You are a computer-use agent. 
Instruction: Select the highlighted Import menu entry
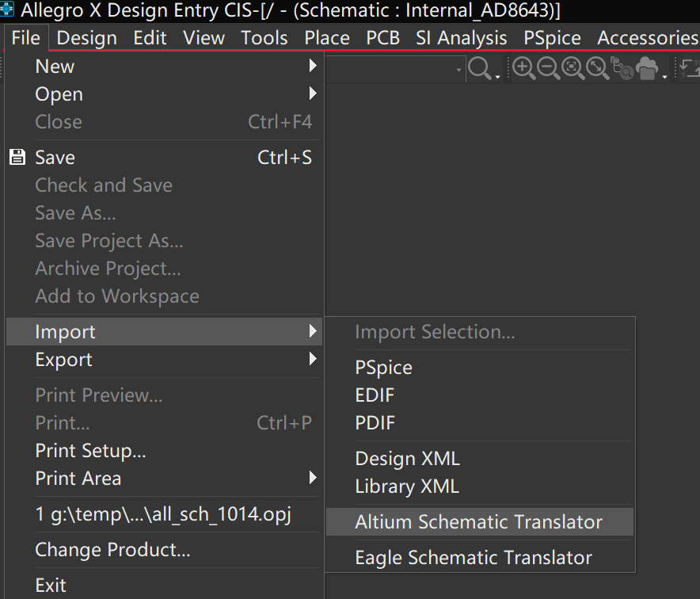(x=164, y=331)
